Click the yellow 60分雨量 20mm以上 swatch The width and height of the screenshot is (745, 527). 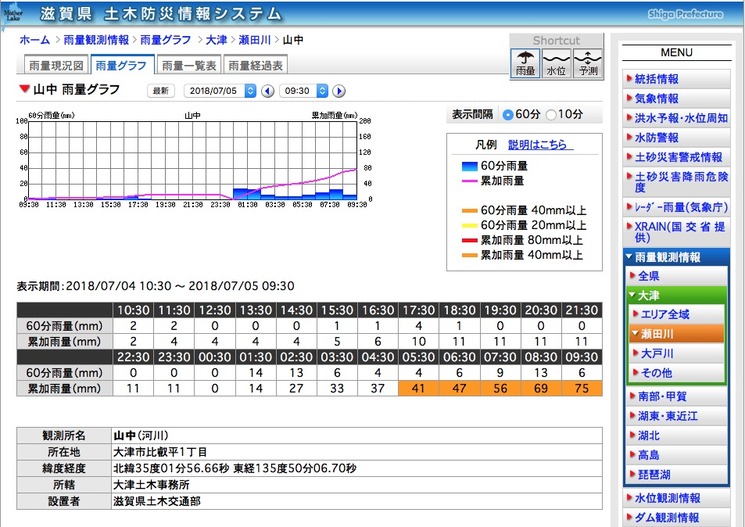(469, 225)
